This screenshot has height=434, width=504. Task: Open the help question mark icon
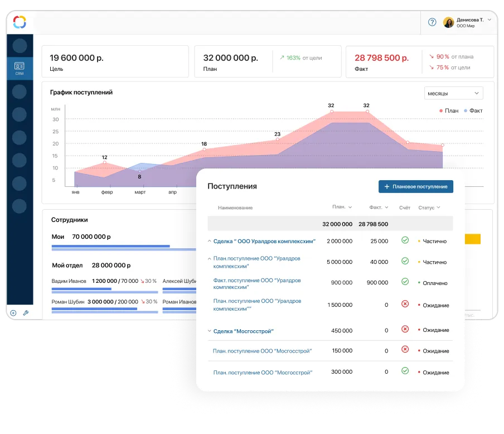[432, 22]
